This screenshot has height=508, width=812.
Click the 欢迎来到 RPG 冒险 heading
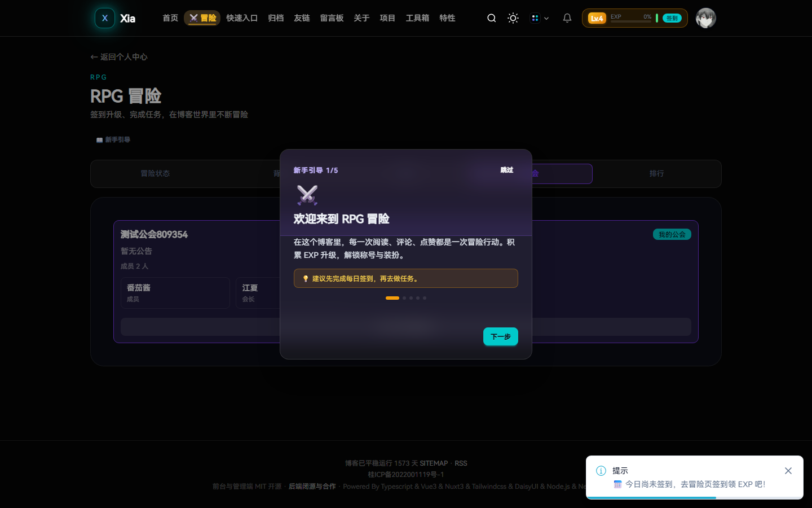click(x=342, y=219)
